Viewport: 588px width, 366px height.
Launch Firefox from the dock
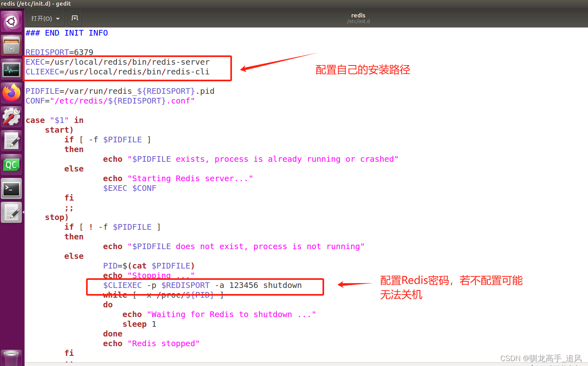tap(11, 93)
